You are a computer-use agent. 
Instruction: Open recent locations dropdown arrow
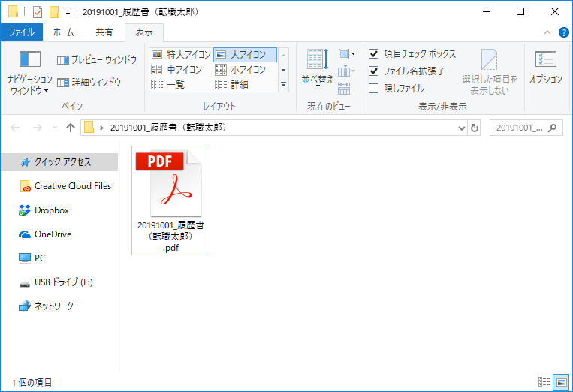(55, 128)
